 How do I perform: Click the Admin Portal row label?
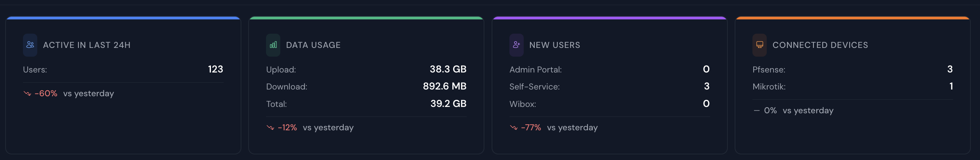(535, 70)
